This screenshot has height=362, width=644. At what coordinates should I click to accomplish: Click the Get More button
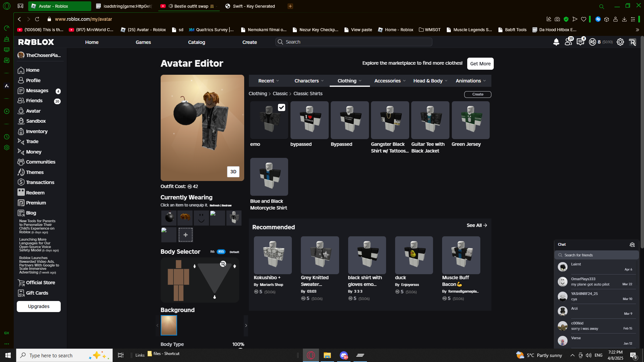click(x=480, y=64)
